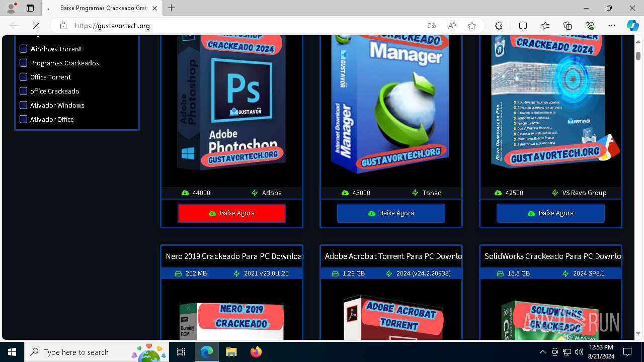Launch Firefox from the taskbar
The height and width of the screenshot is (362, 644).
(x=256, y=352)
